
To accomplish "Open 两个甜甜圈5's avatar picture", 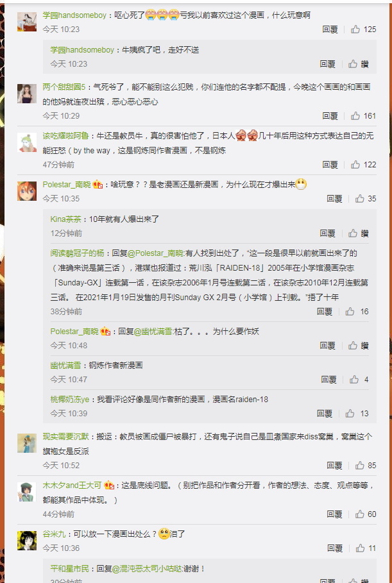I will [27, 94].
